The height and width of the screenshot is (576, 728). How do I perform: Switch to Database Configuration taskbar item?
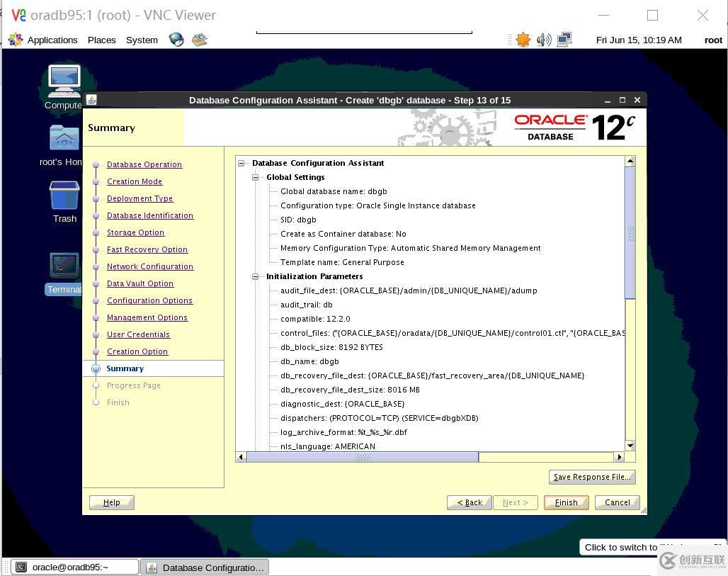tap(205, 567)
